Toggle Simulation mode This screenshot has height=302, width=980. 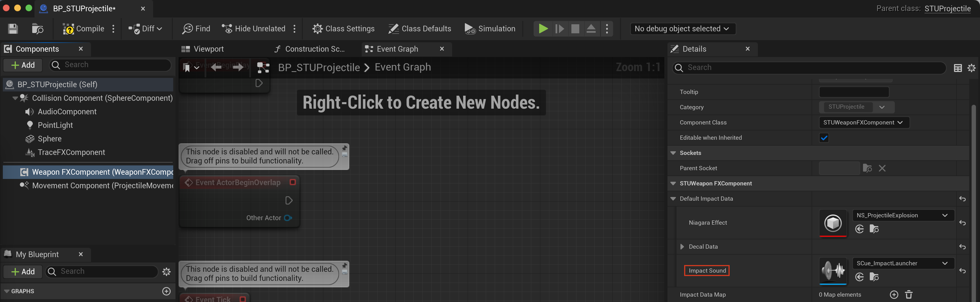point(490,29)
